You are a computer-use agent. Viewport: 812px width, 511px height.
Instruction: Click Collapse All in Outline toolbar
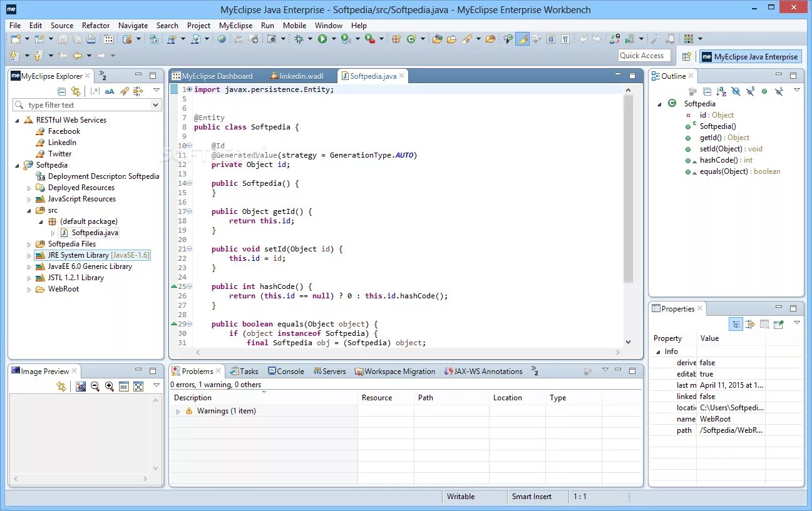tap(707, 91)
